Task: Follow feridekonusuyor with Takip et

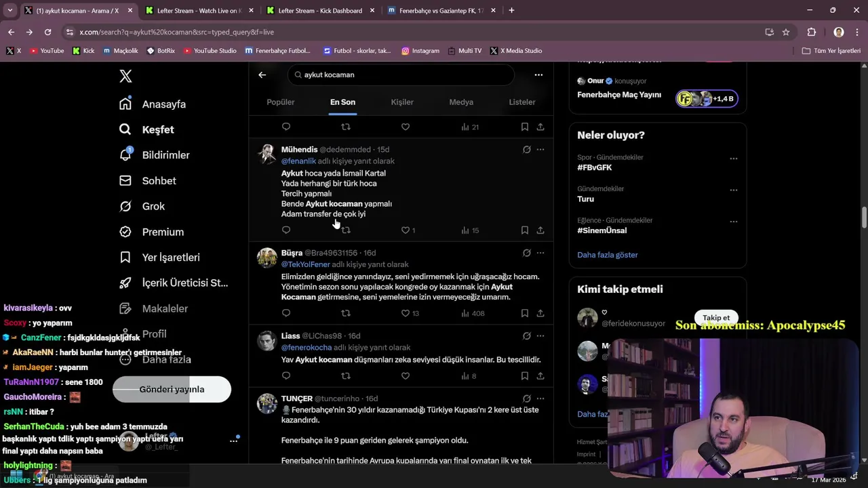Action: pyautogui.click(x=716, y=318)
